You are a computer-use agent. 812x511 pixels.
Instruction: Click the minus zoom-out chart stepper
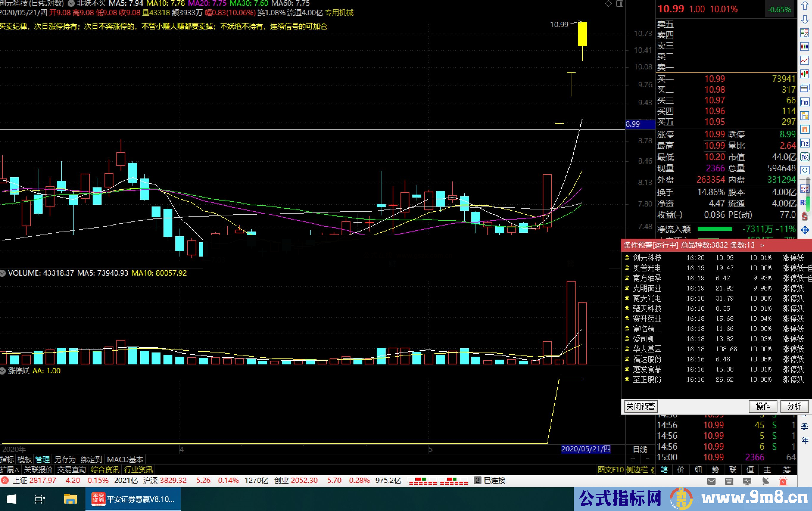647,459
